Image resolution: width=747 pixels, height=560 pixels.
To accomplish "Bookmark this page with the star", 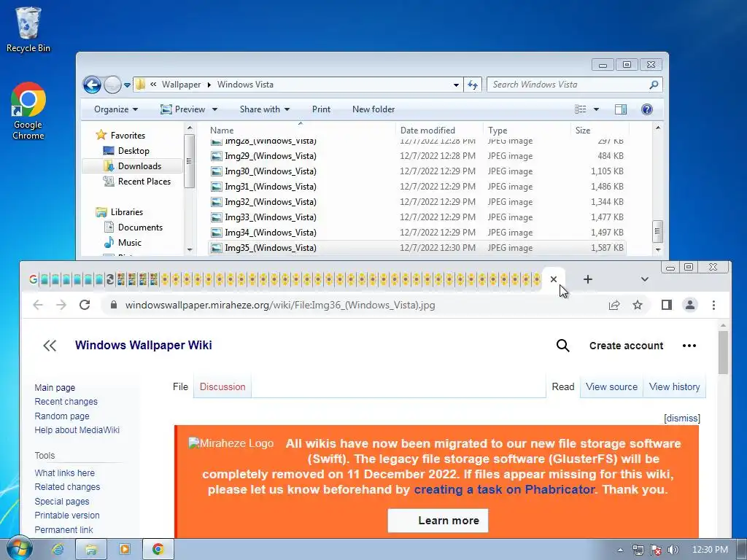I will tap(638, 305).
